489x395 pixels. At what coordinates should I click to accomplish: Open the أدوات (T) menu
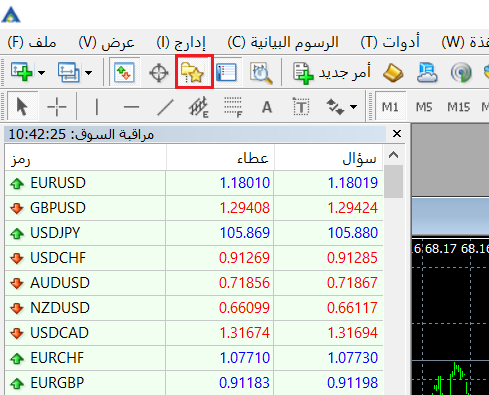click(x=390, y=43)
